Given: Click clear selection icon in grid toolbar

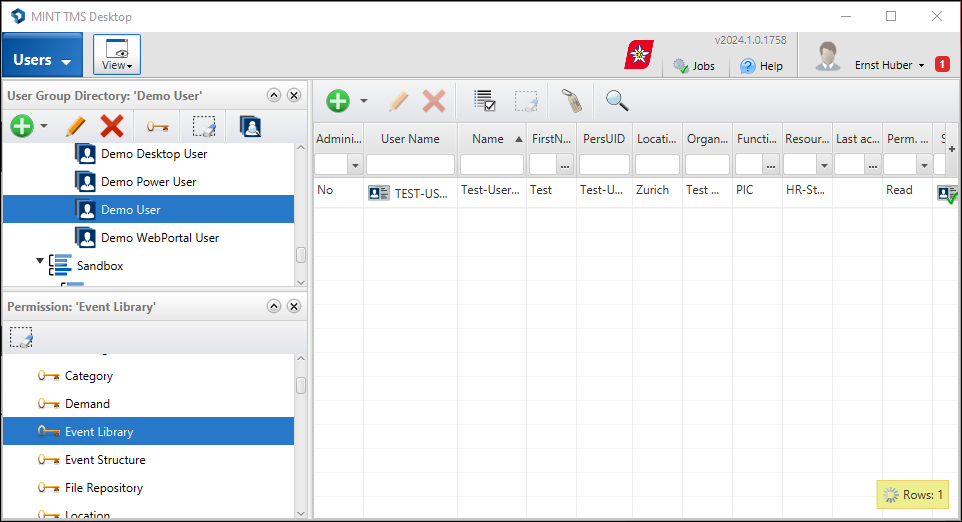Looking at the screenshot, I should tap(526, 101).
